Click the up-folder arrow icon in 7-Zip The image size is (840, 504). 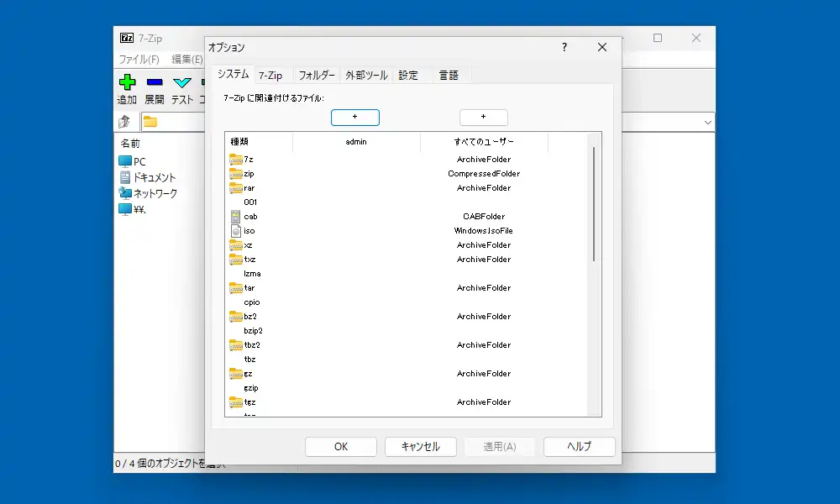(124, 122)
